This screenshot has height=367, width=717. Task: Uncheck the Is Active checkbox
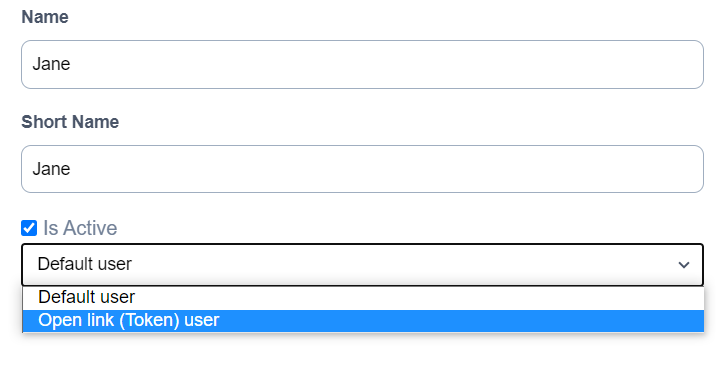click(29, 228)
